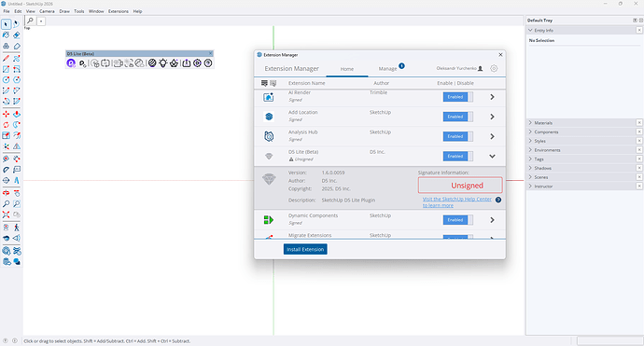
Task: Select the Scale tool
Action: pyautogui.click(x=7, y=135)
